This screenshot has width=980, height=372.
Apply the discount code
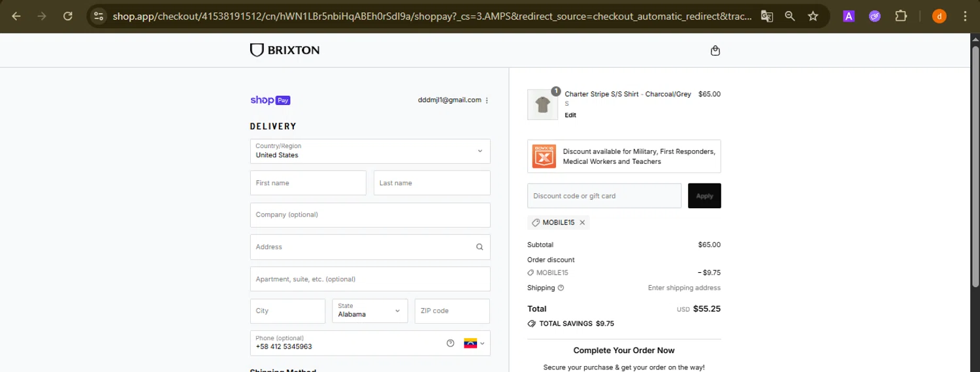point(704,196)
